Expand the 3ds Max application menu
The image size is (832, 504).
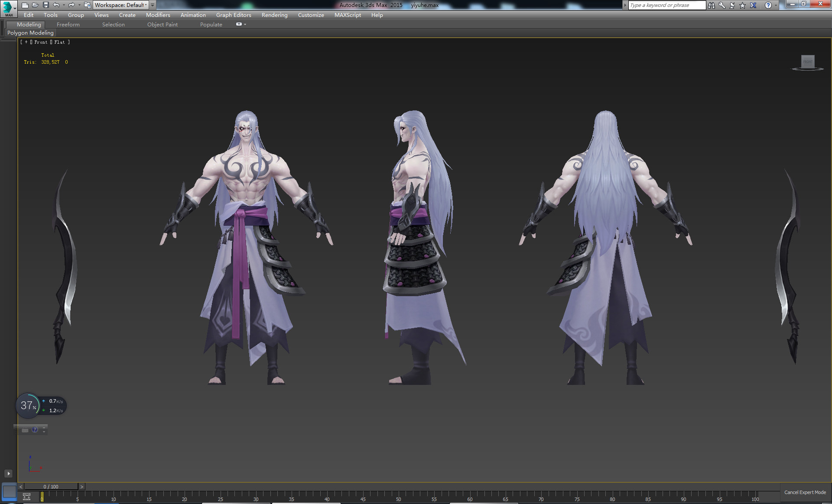pos(8,8)
